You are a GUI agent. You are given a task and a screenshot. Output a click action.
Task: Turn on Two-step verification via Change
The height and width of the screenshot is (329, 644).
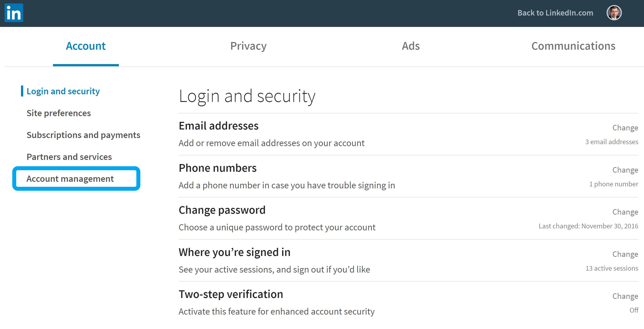click(x=625, y=296)
